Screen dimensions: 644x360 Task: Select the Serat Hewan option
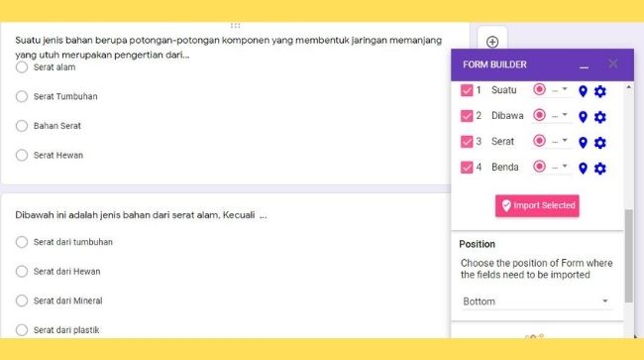tap(22, 156)
